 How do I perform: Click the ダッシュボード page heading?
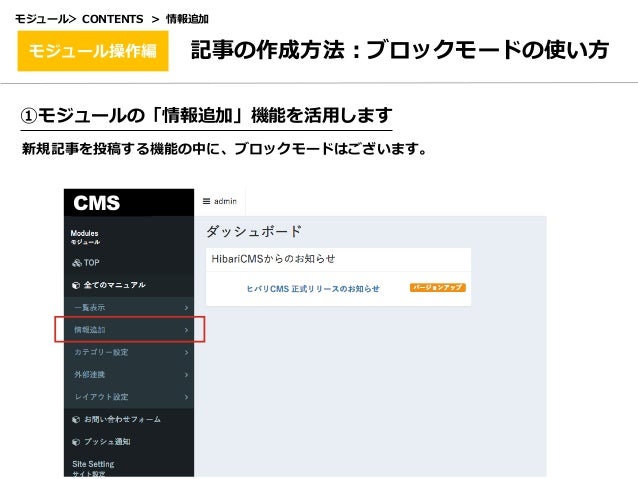point(253,231)
